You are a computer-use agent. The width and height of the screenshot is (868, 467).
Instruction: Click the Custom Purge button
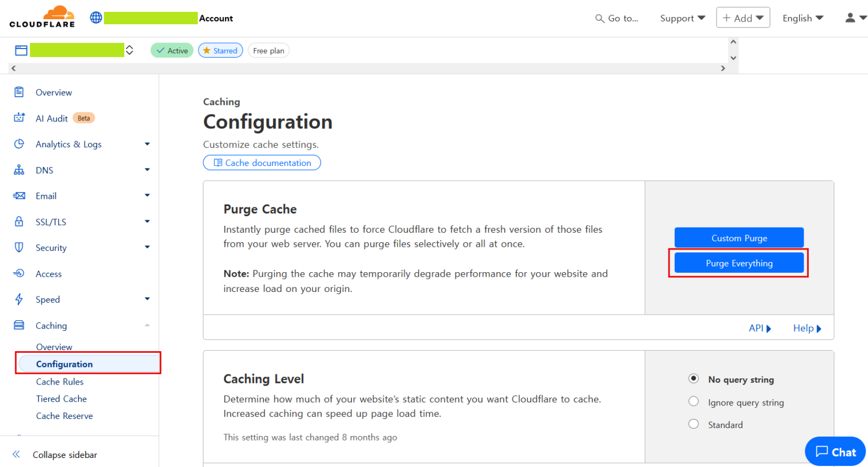point(739,238)
